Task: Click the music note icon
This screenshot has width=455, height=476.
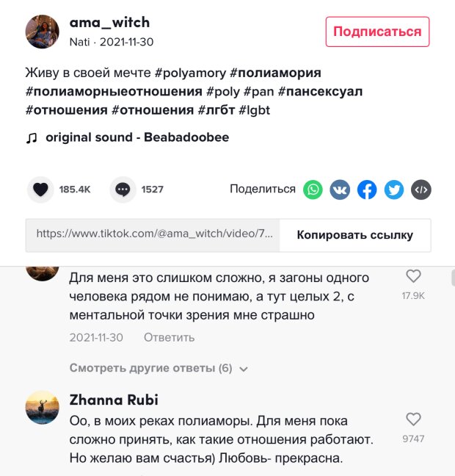Action: (32, 137)
